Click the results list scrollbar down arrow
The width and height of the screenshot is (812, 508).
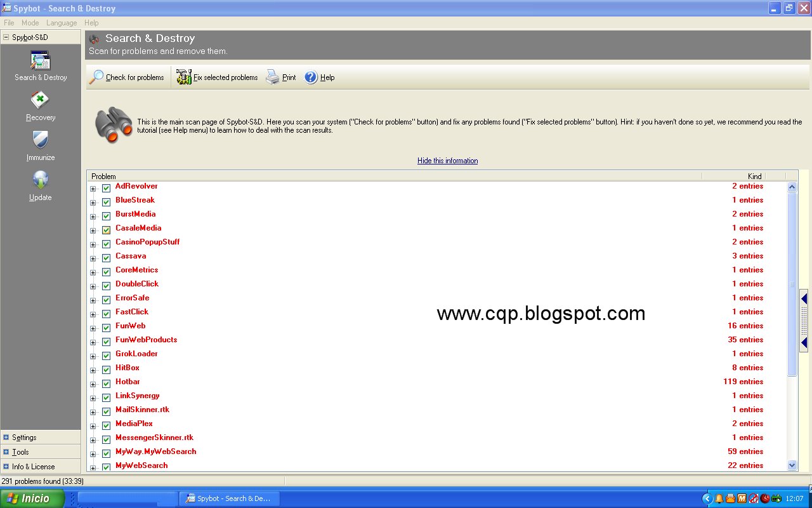pyautogui.click(x=792, y=465)
